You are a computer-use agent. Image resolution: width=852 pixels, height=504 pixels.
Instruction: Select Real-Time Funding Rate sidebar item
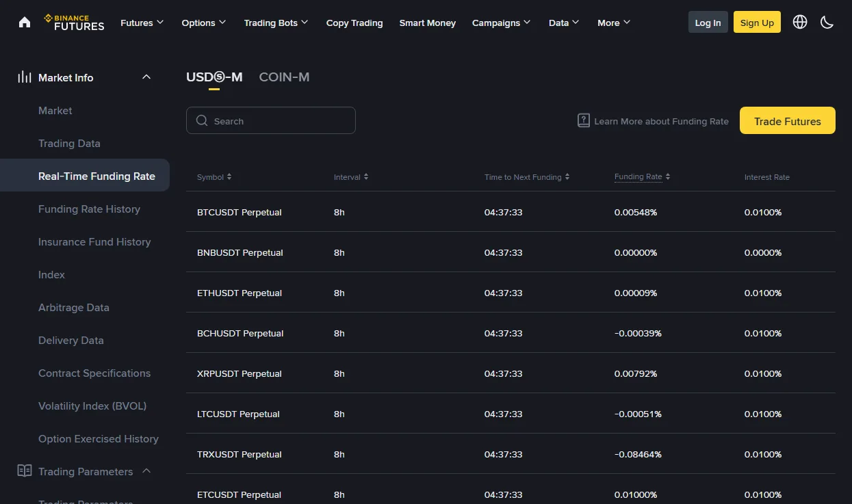(85, 176)
